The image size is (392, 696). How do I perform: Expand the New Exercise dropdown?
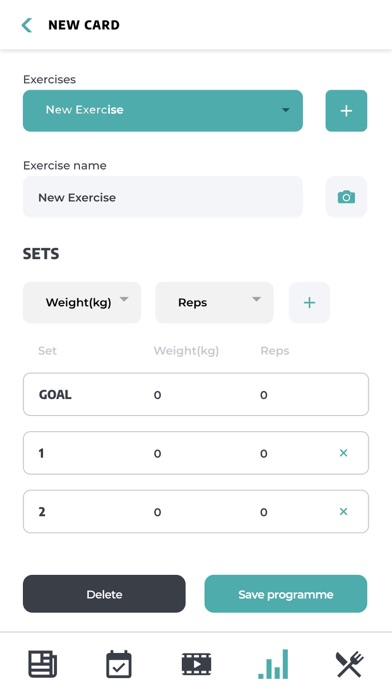163,111
